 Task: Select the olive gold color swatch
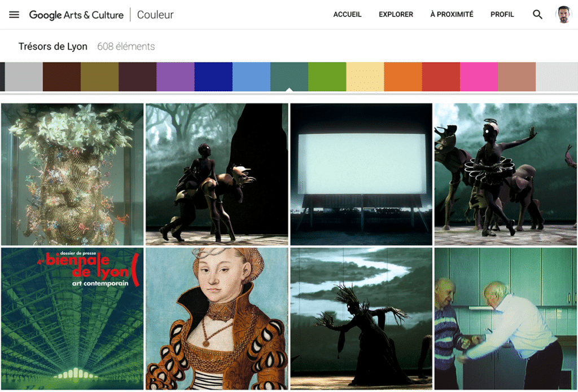(x=99, y=77)
